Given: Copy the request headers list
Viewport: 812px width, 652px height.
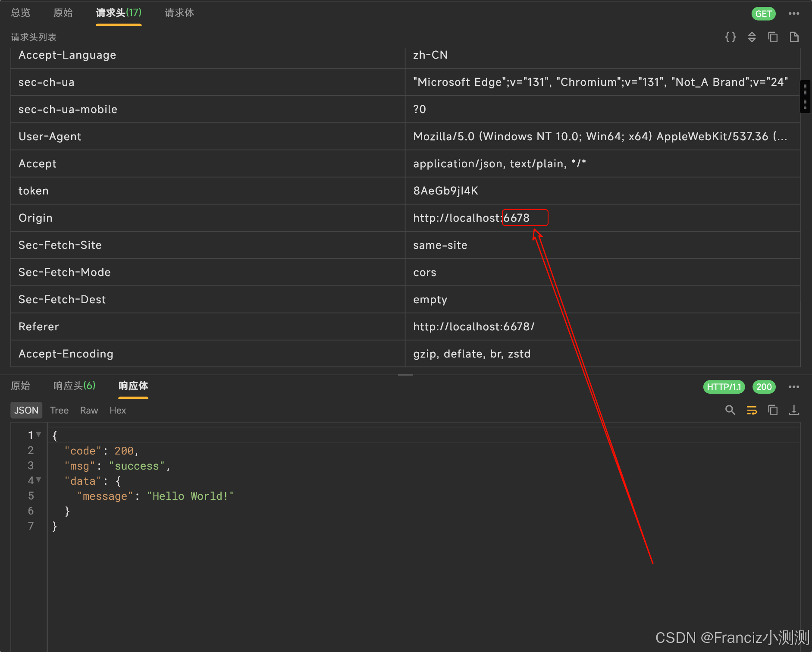Looking at the screenshot, I should (x=773, y=37).
